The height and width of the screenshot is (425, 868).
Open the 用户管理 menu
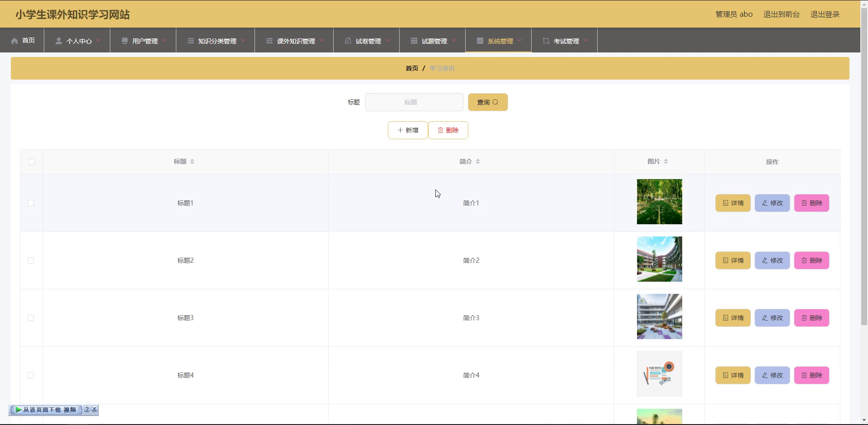[143, 40]
